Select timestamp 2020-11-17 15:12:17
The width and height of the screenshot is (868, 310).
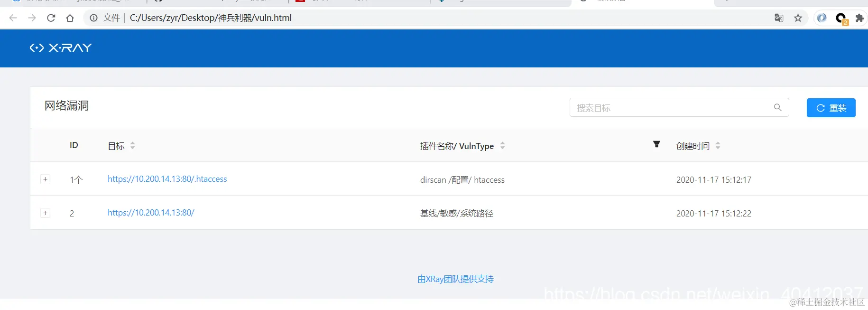click(714, 180)
